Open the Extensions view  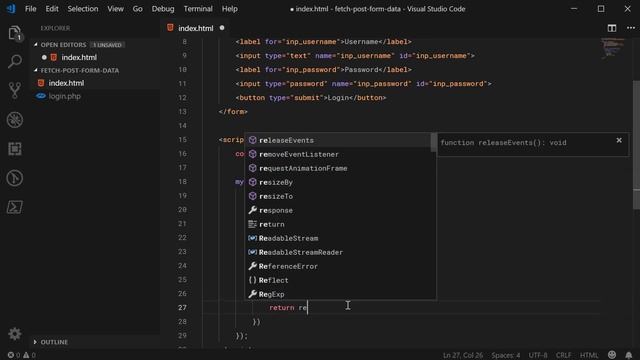click(x=15, y=149)
